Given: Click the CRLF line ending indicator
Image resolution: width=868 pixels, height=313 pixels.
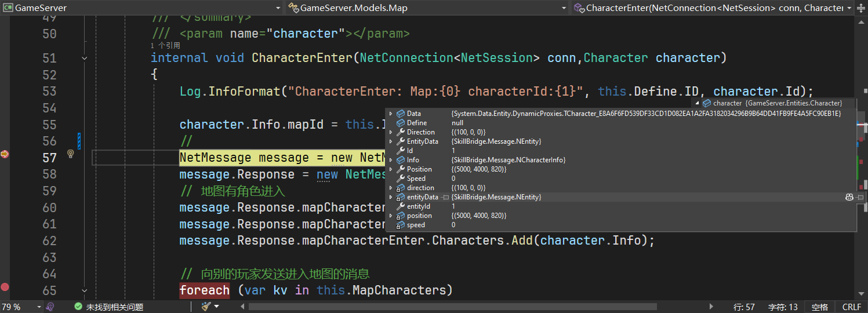Looking at the screenshot, I should tap(851, 307).
